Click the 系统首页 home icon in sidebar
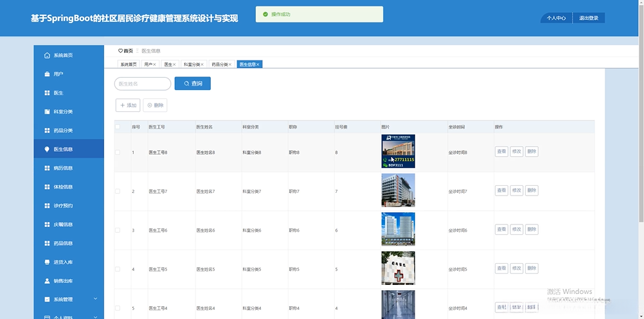The width and height of the screenshot is (644, 319). click(x=47, y=55)
